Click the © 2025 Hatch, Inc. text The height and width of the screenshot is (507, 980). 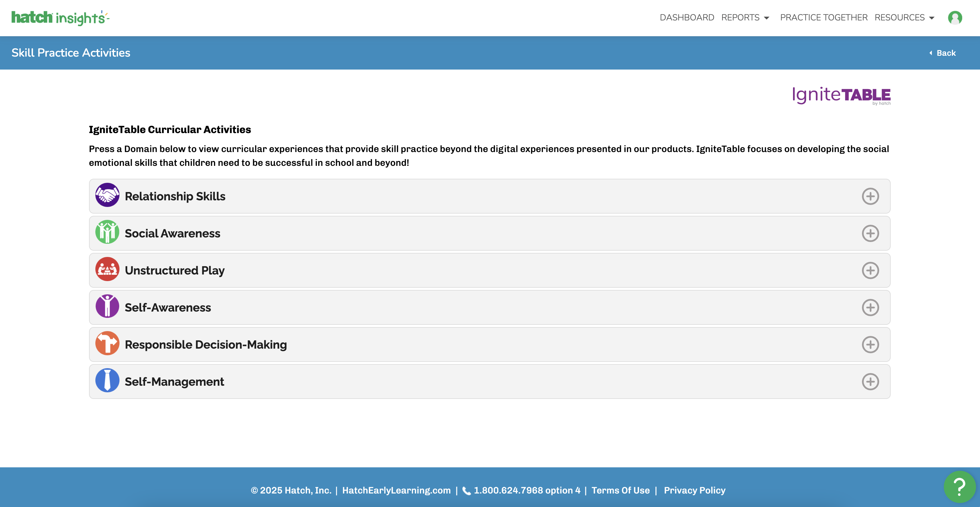[x=291, y=490]
